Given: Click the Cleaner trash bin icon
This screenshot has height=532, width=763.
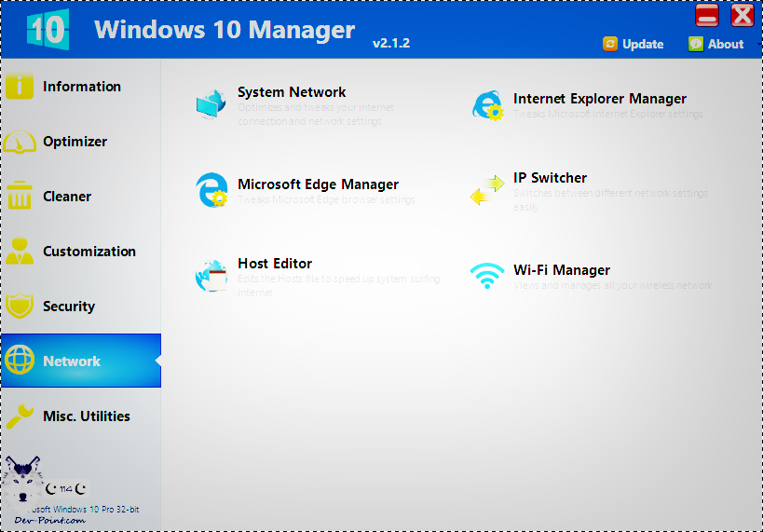Looking at the screenshot, I should [x=20, y=197].
